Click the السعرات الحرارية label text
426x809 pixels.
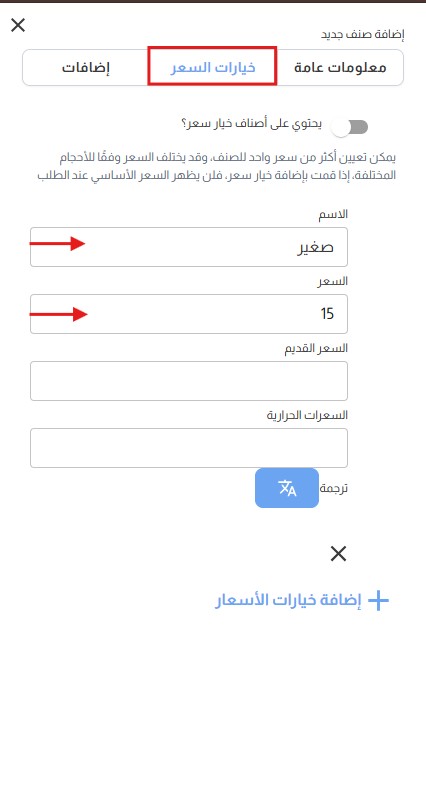307,415
